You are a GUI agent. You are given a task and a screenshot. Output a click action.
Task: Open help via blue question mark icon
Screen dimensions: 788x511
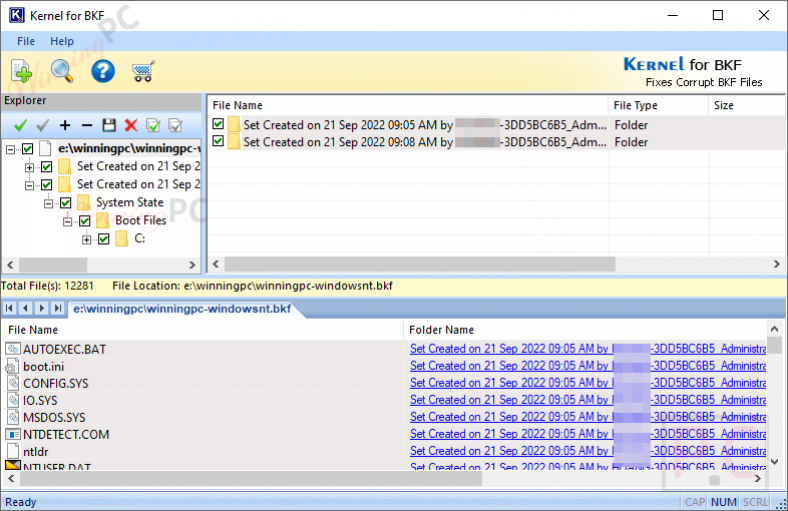pos(103,71)
